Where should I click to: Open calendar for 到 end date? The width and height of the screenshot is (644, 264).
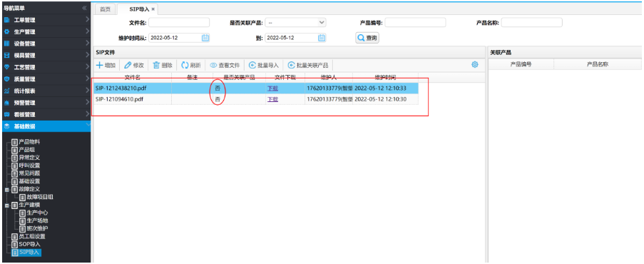(322, 38)
